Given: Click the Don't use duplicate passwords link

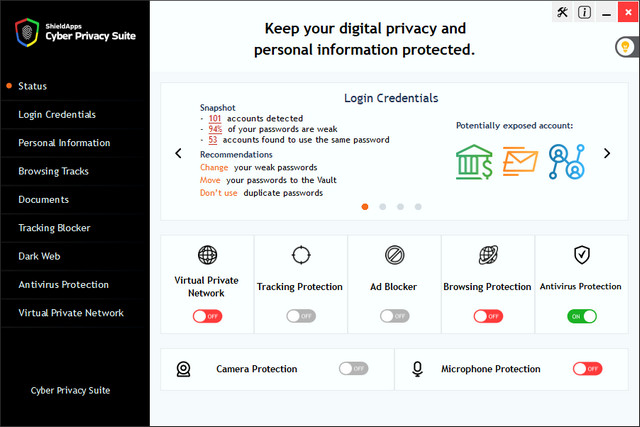Looking at the screenshot, I should [x=218, y=193].
